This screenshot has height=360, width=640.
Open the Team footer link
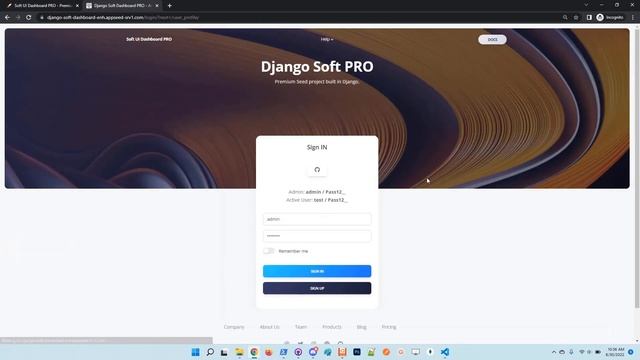click(301, 327)
